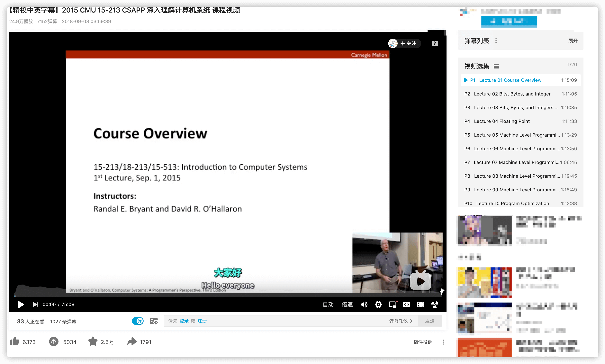Open danmaku settings icon next to toggle
This screenshot has width=605, height=364.
tap(154, 321)
